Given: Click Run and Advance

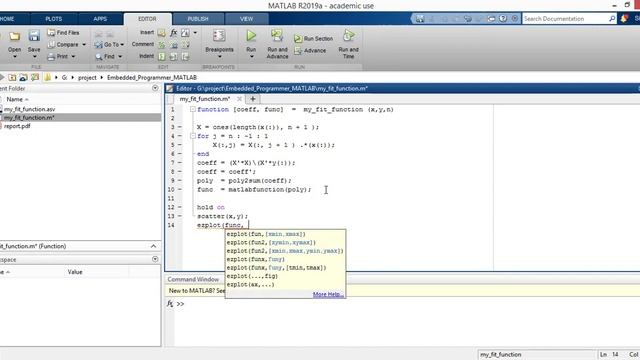Looking at the screenshot, I should pyautogui.click(x=277, y=44).
